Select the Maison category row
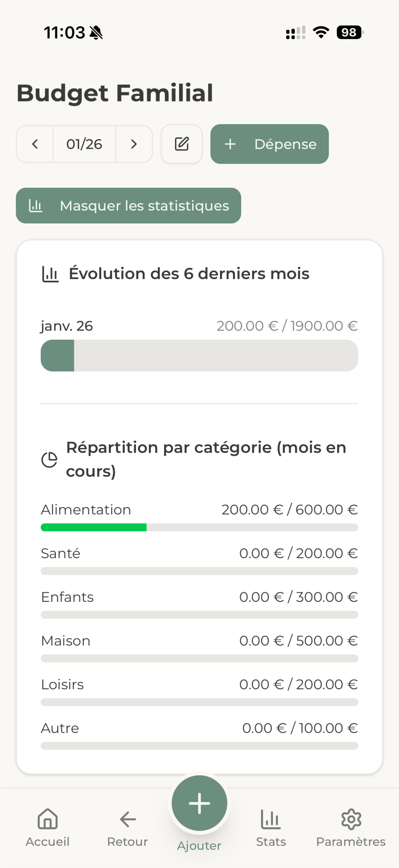This screenshot has height=868, width=399. click(199, 641)
